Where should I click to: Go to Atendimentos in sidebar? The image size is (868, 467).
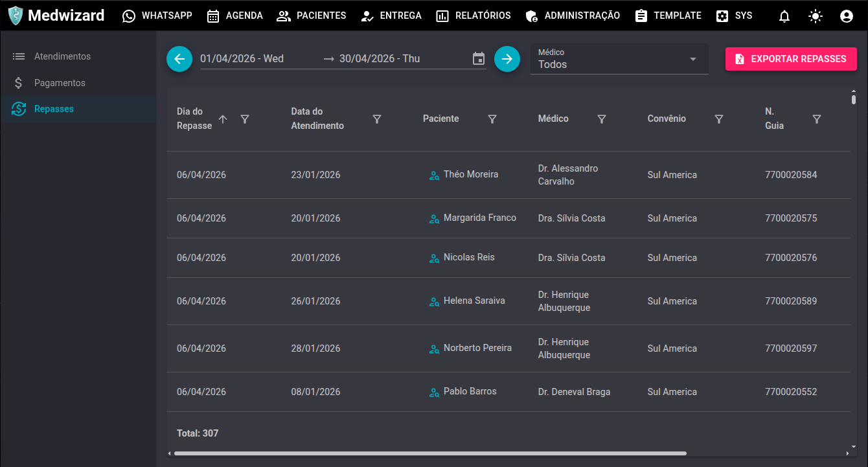coord(78,56)
